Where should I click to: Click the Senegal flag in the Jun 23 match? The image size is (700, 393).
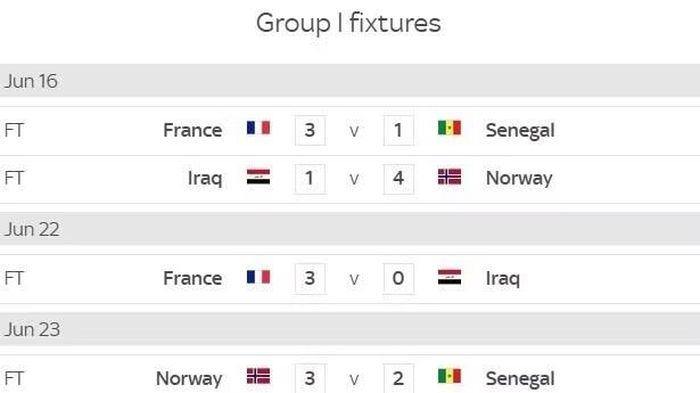(x=450, y=376)
